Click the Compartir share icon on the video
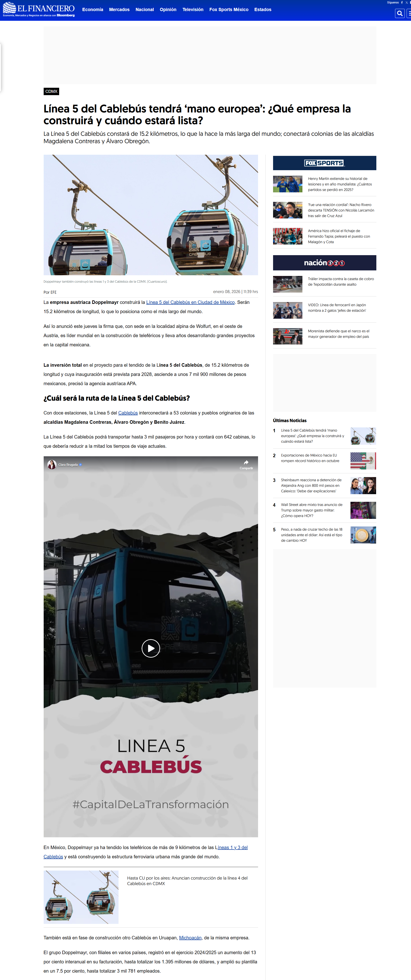 (x=246, y=465)
